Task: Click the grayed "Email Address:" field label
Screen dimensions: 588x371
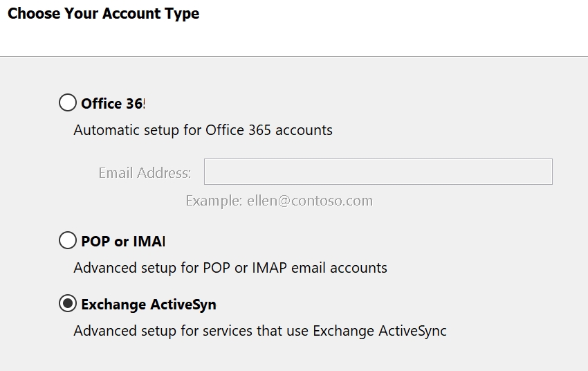Action: click(145, 173)
